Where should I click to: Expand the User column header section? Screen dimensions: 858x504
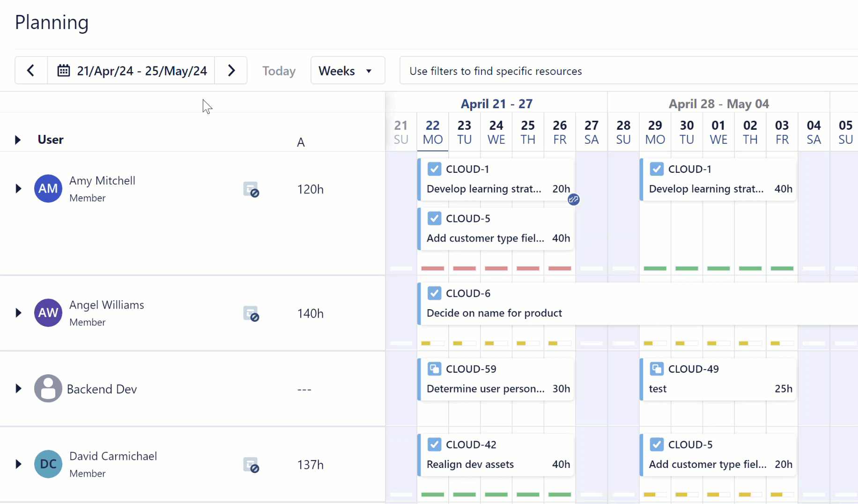18,139
